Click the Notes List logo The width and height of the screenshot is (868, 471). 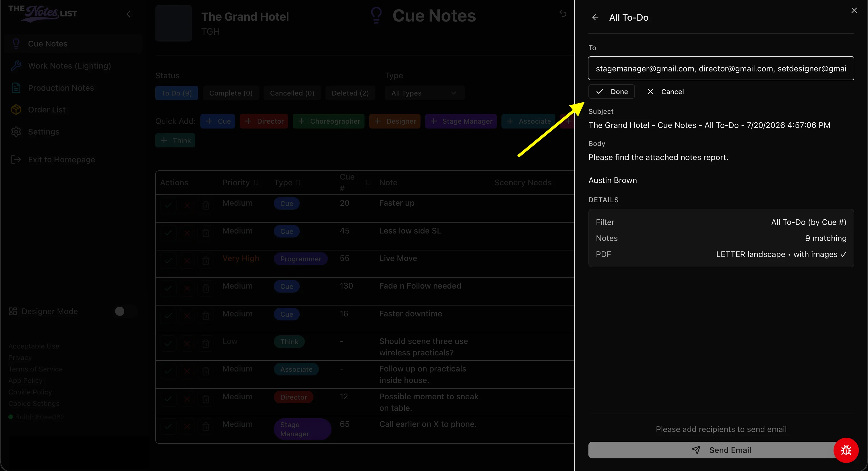pos(43,13)
